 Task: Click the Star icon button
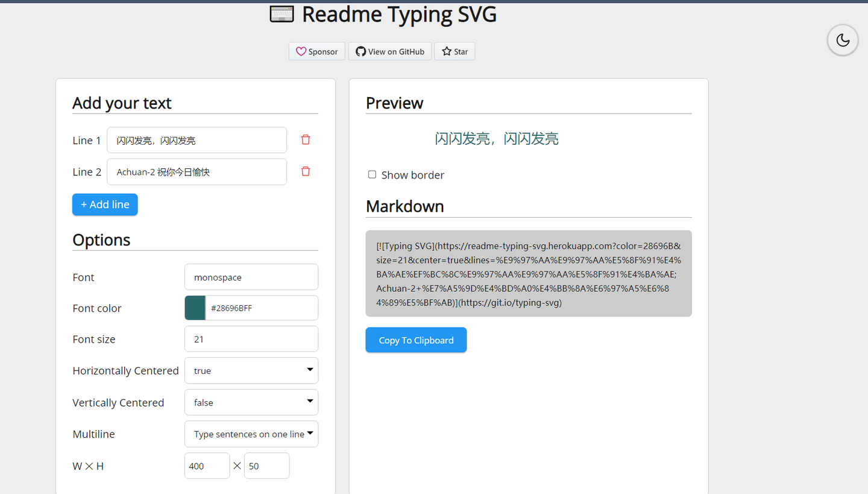coord(445,51)
